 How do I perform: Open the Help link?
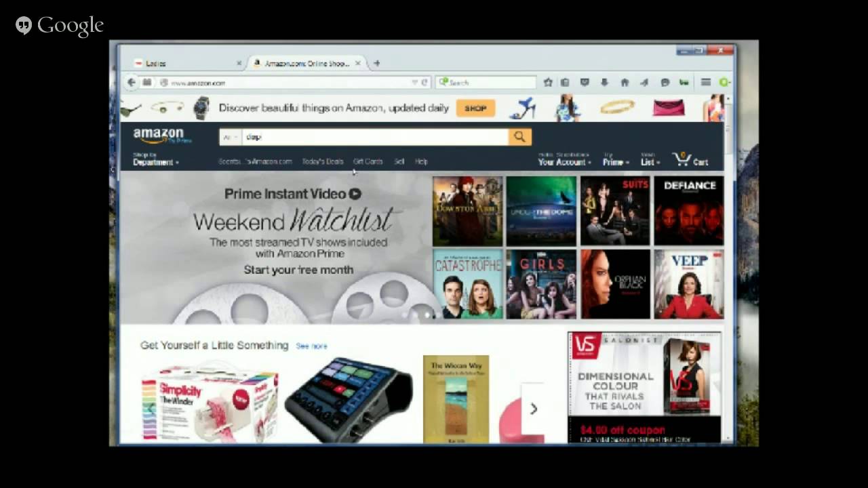421,161
